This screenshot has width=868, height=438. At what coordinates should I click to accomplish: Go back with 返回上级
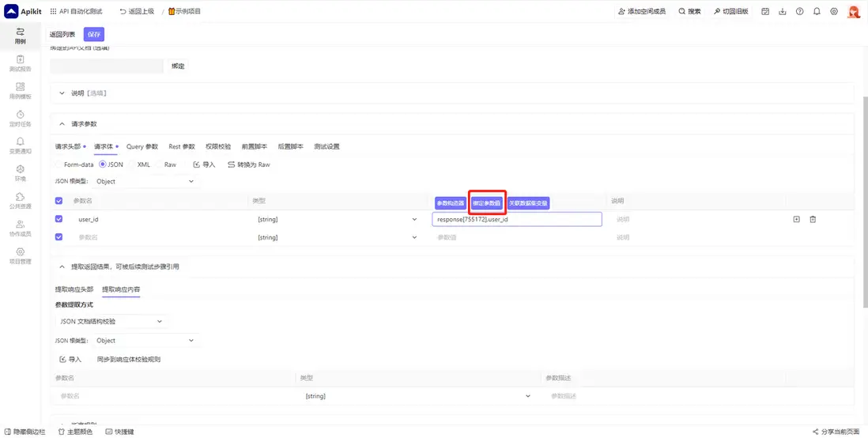click(x=137, y=11)
